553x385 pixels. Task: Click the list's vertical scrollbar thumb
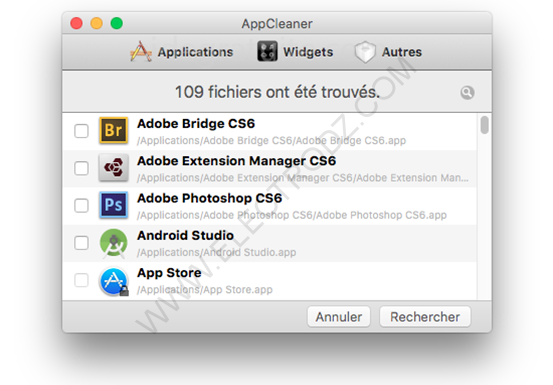tap(485, 125)
